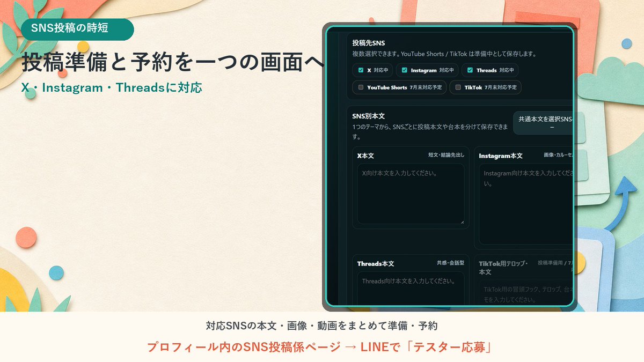Click the 投稿先SNS section heading
Image resolution: width=644 pixels, height=362 pixels.
point(369,43)
